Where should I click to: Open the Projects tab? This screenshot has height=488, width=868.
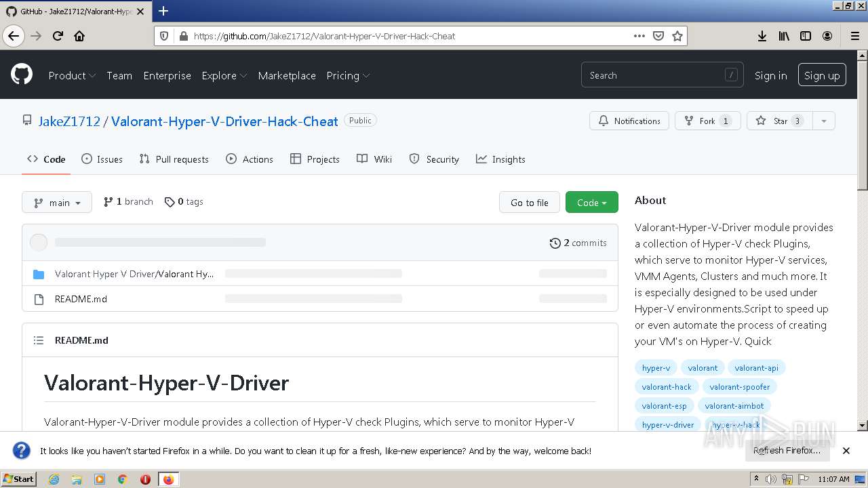pyautogui.click(x=315, y=159)
